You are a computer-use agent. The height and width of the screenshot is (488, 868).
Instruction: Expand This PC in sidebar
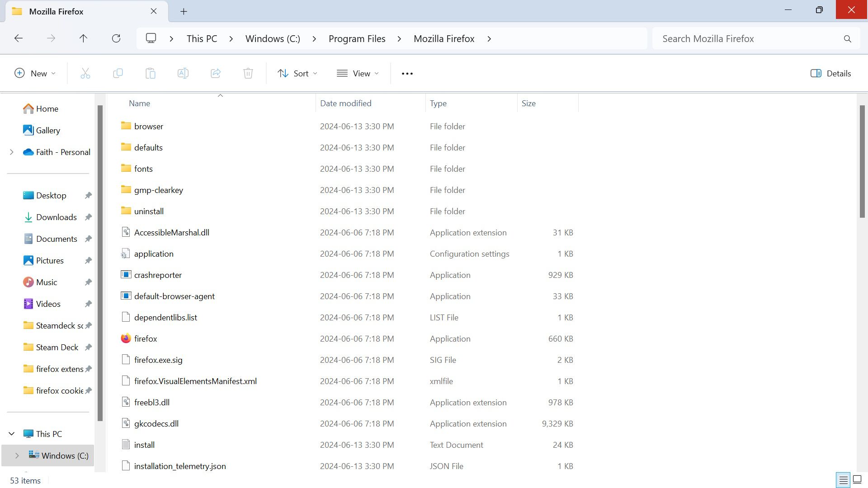point(11,434)
